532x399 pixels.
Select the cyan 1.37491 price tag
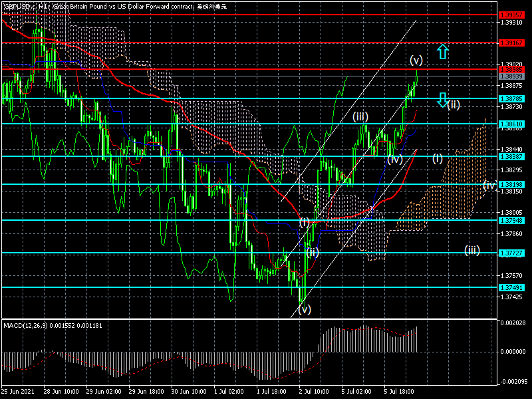coord(511,288)
